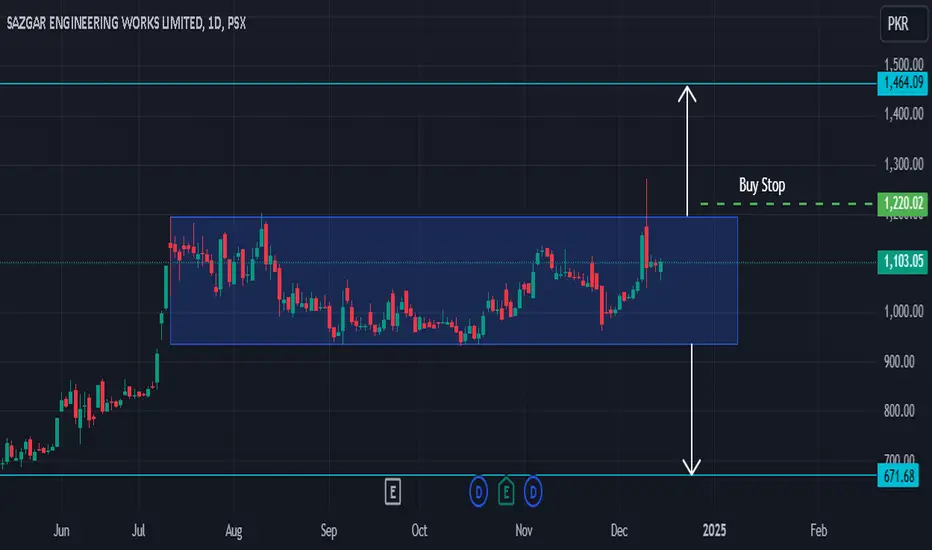
Task: Select the Buy Stop text label
Action: (762, 185)
